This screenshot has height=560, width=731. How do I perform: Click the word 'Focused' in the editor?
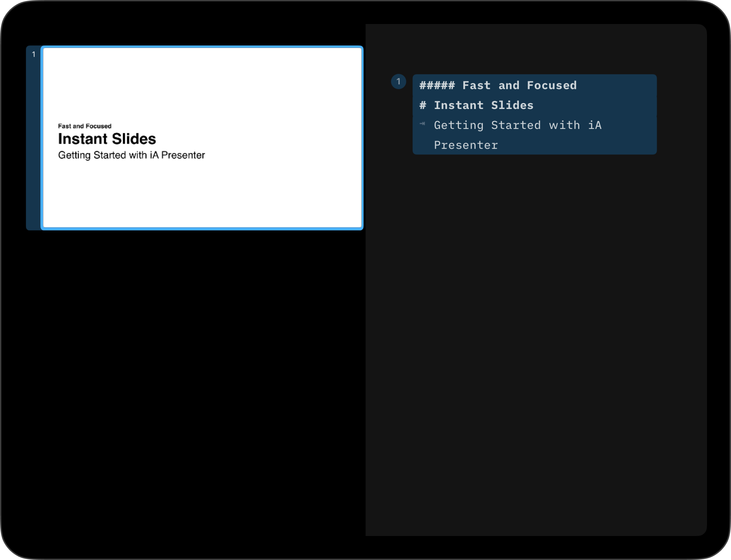(552, 86)
